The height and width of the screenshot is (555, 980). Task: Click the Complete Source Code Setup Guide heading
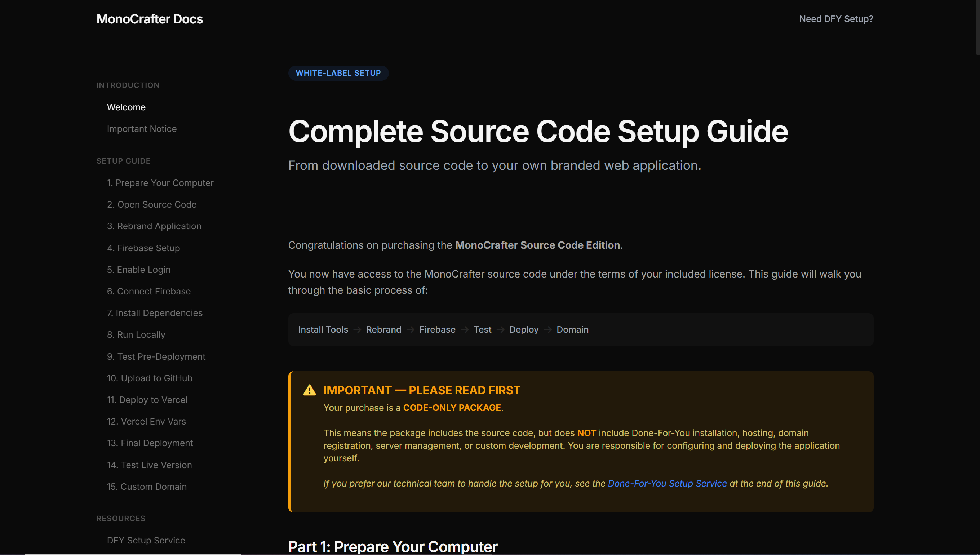pyautogui.click(x=538, y=132)
